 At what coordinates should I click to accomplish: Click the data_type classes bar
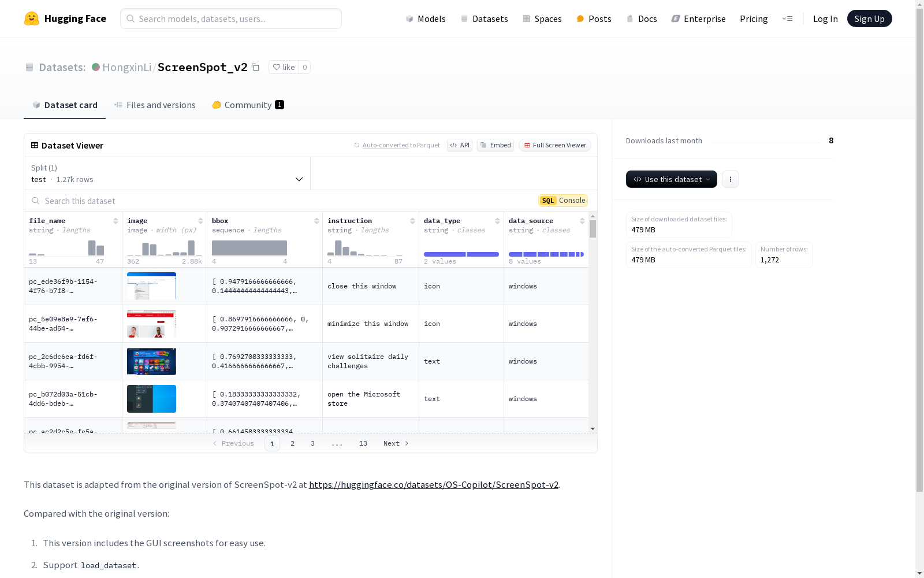461,254
